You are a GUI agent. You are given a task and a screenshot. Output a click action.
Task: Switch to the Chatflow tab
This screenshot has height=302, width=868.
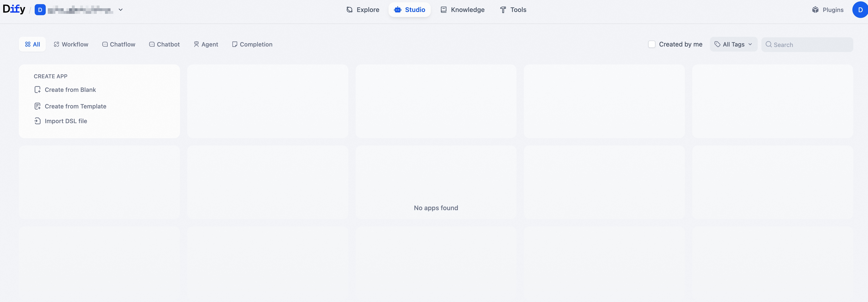(119, 44)
